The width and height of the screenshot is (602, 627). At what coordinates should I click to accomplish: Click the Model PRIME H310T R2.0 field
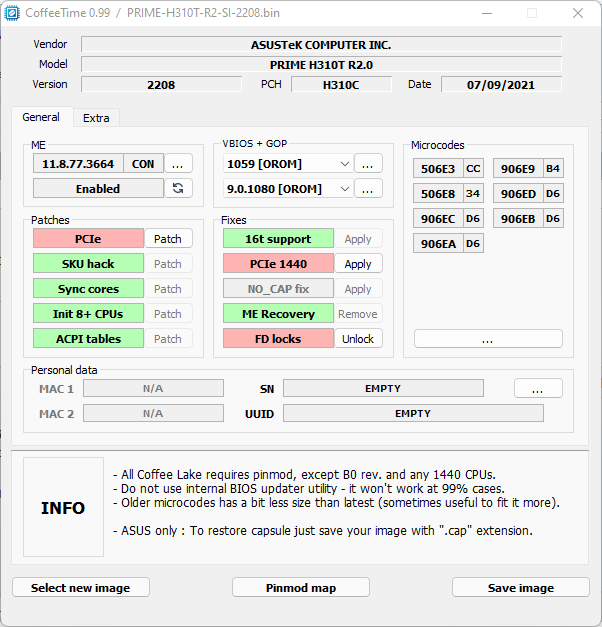[x=321, y=64]
